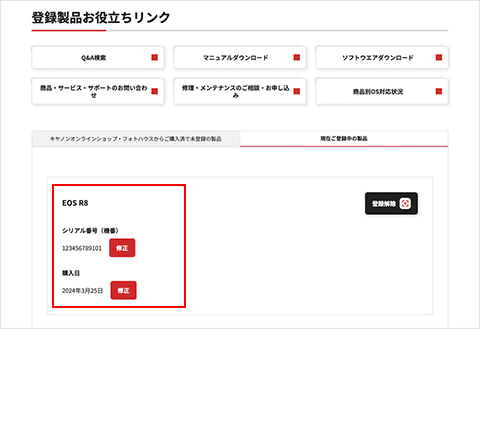Click red square icon on お問い合わせ button

pyautogui.click(x=155, y=91)
